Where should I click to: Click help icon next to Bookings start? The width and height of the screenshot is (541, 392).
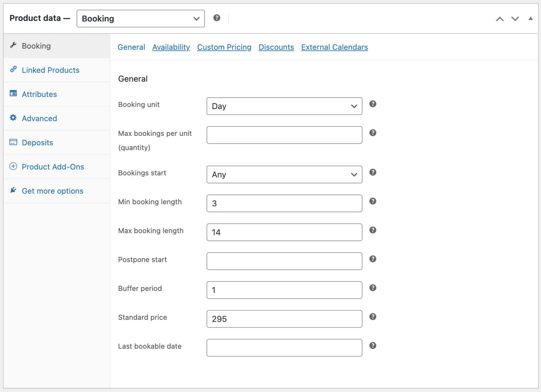(373, 172)
